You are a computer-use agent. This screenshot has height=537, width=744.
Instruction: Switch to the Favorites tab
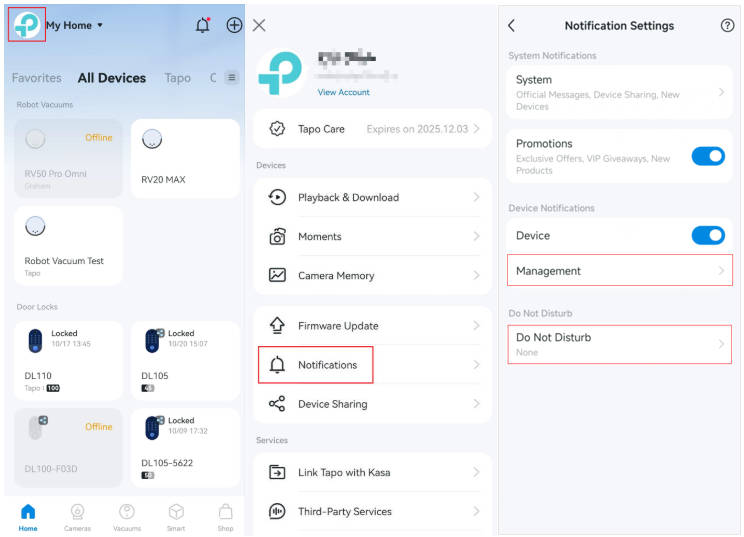(x=36, y=78)
